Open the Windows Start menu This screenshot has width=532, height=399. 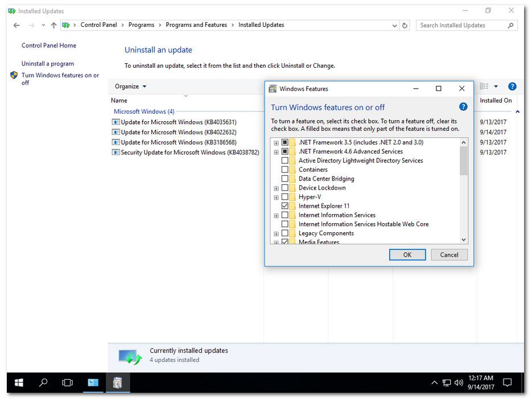[x=19, y=382]
